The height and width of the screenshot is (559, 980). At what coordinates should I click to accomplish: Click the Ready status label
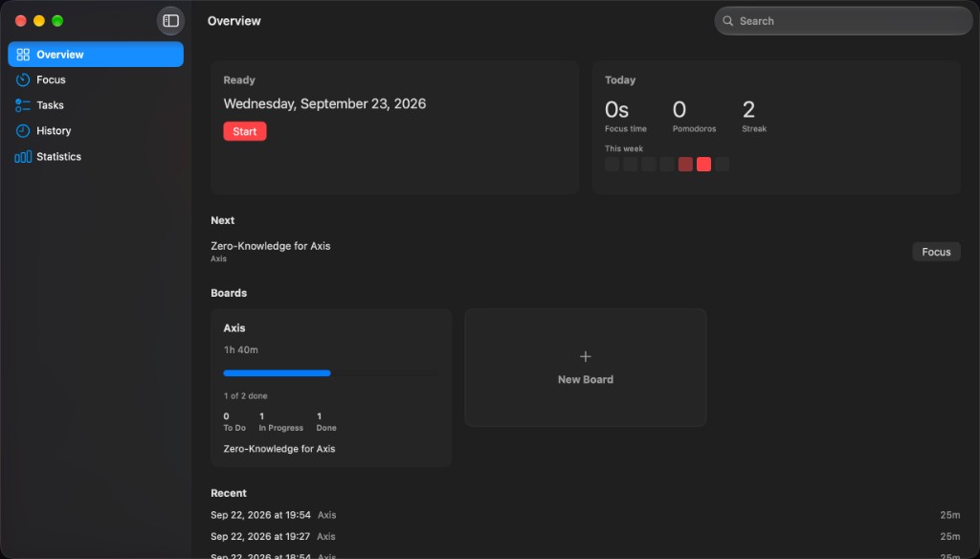(x=239, y=80)
